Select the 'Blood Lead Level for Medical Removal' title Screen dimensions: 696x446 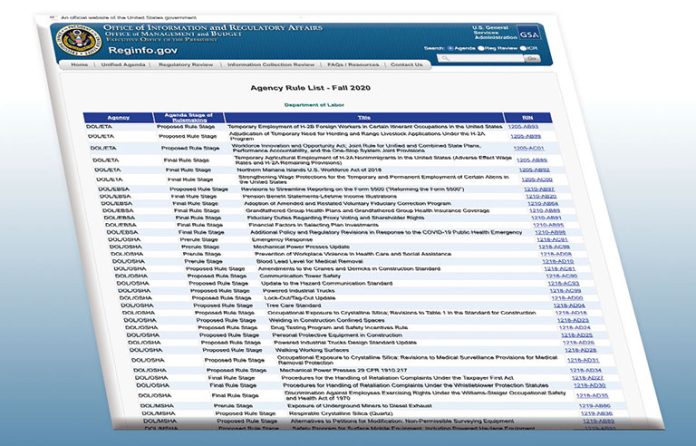pyautogui.click(x=309, y=261)
